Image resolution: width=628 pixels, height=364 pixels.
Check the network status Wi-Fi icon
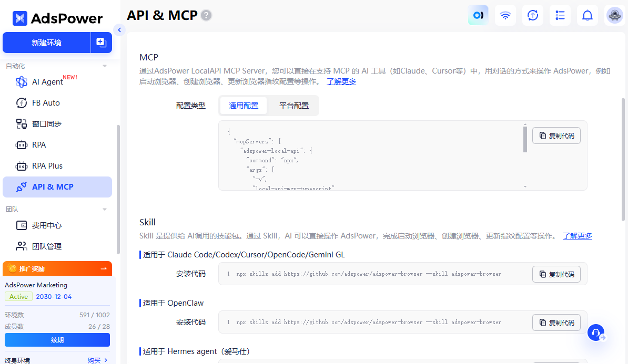[x=505, y=15]
